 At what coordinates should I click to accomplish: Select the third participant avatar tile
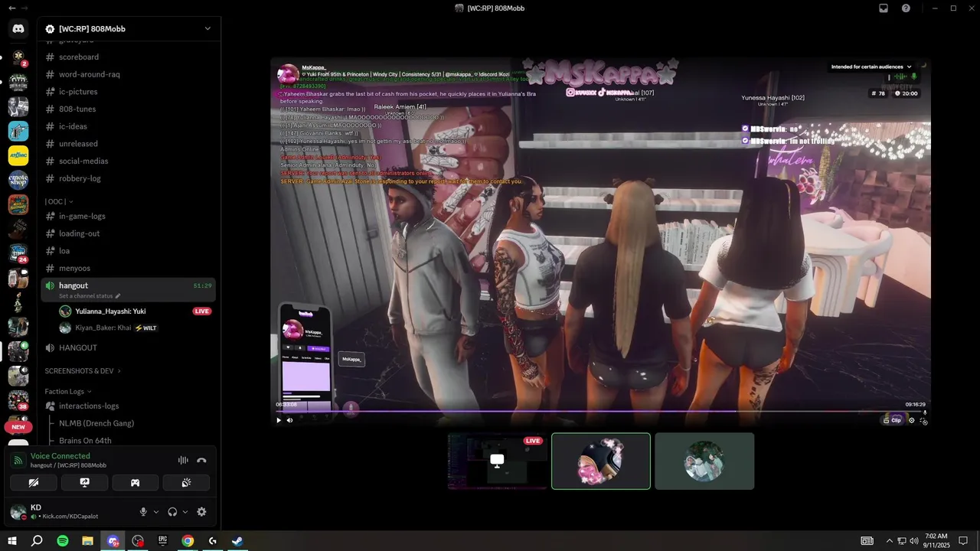click(x=704, y=461)
